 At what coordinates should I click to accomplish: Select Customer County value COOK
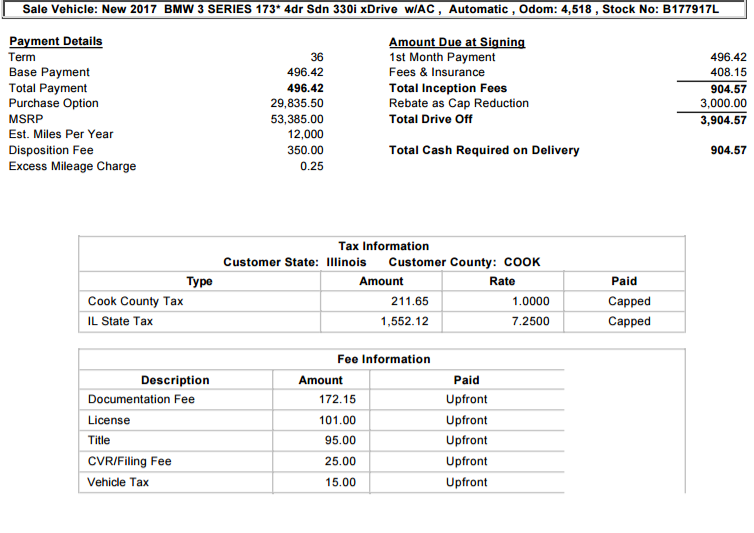tap(522, 262)
